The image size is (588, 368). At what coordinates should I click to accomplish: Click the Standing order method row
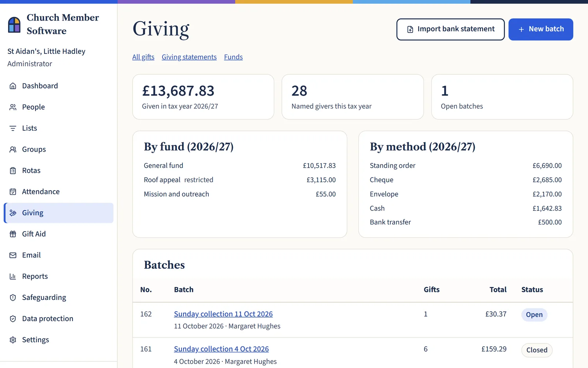tap(466, 166)
